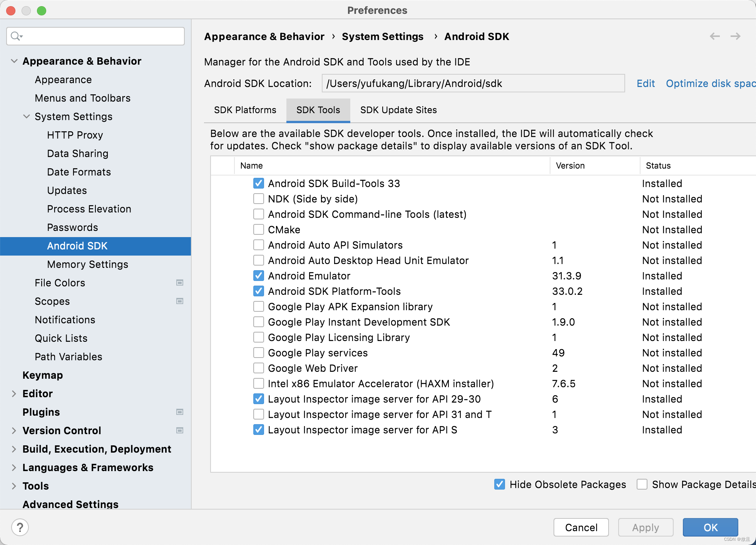756x545 pixels.
Task: Open the SDK Update Sites tab
Action: (398, 110)
